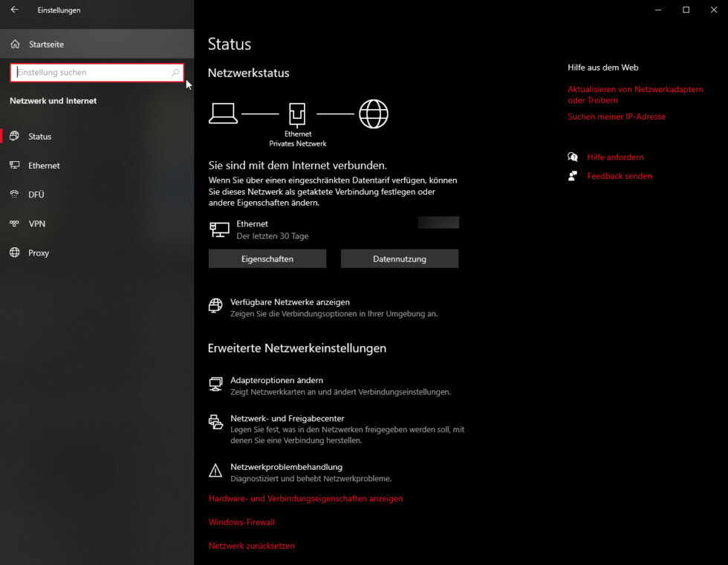Click the Startseite home icon
Screen dimensions: 728x565
[x=15, y=45]
